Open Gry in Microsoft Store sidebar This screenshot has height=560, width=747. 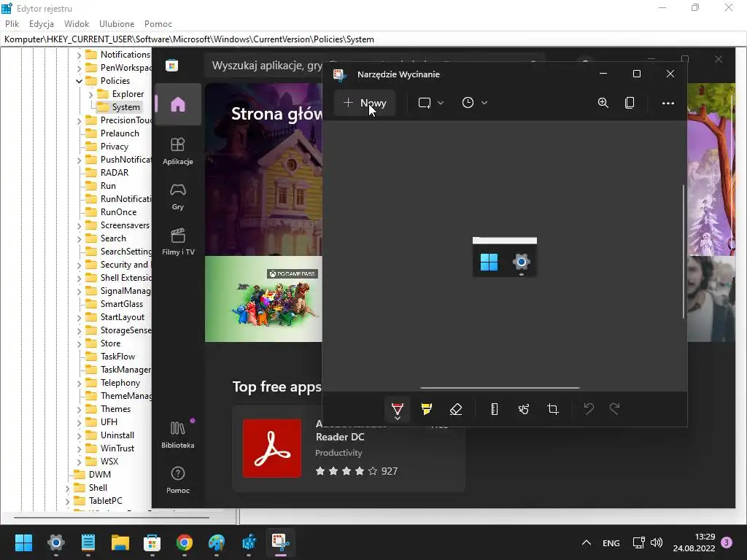click(x=178, y=197)
